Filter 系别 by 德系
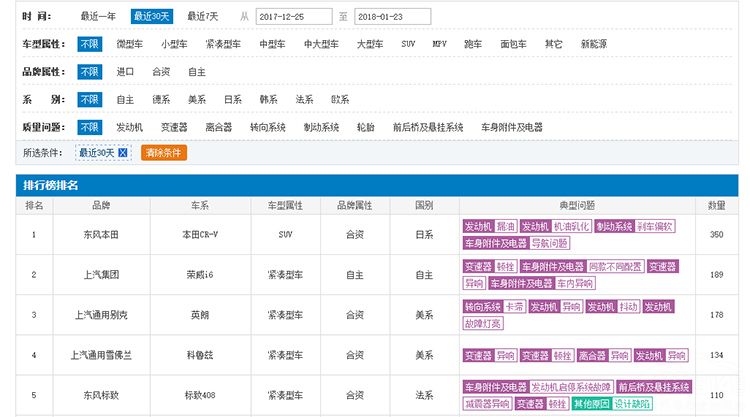The width and height of the screenshot is (750, 417). click(x=161, y=100)
